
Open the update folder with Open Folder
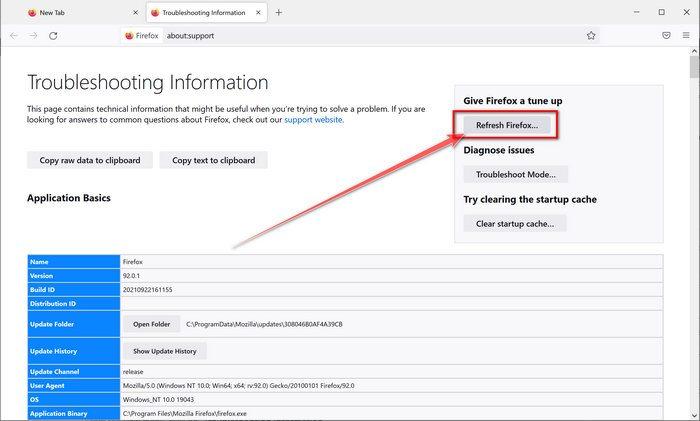click(x=151, y=325)
